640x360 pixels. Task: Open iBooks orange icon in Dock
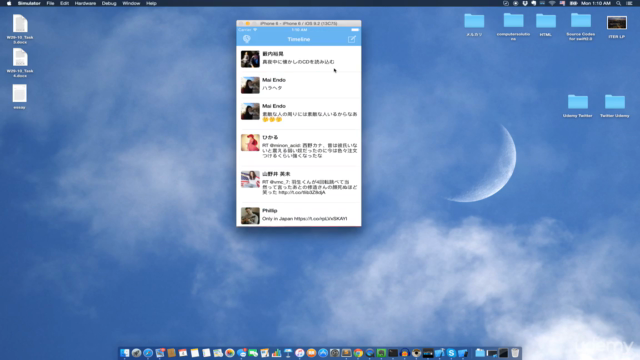point(311,353)
